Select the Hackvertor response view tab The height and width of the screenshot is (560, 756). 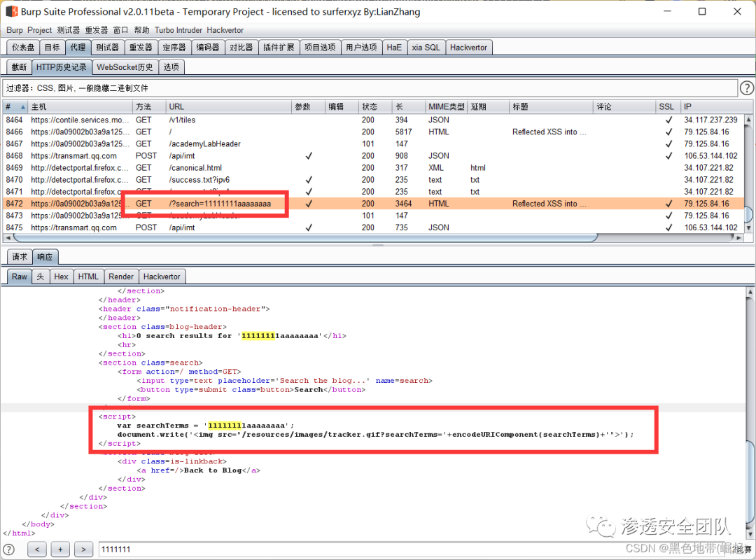[x=162, y=277]
